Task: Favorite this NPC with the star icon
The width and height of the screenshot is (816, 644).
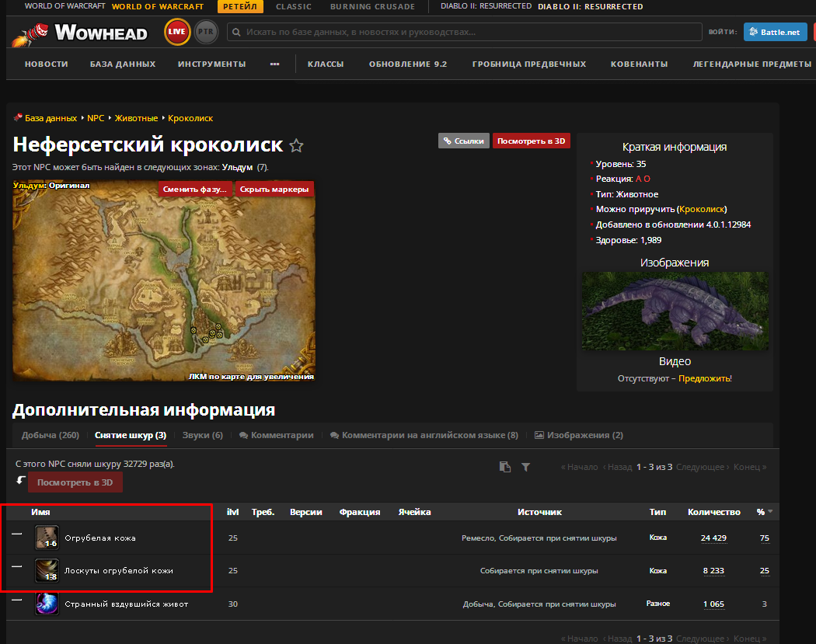Action: (296, 146)
